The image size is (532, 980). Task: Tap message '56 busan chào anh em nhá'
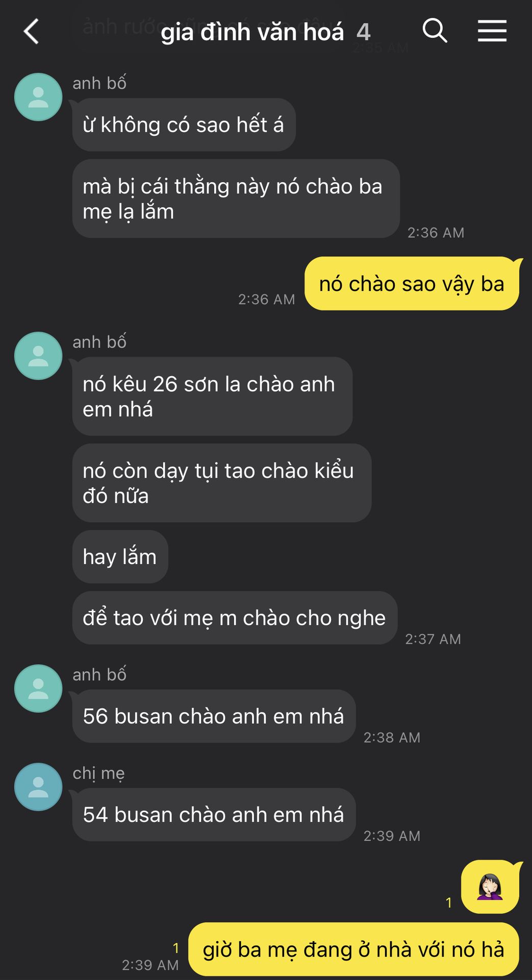(214, 716)
